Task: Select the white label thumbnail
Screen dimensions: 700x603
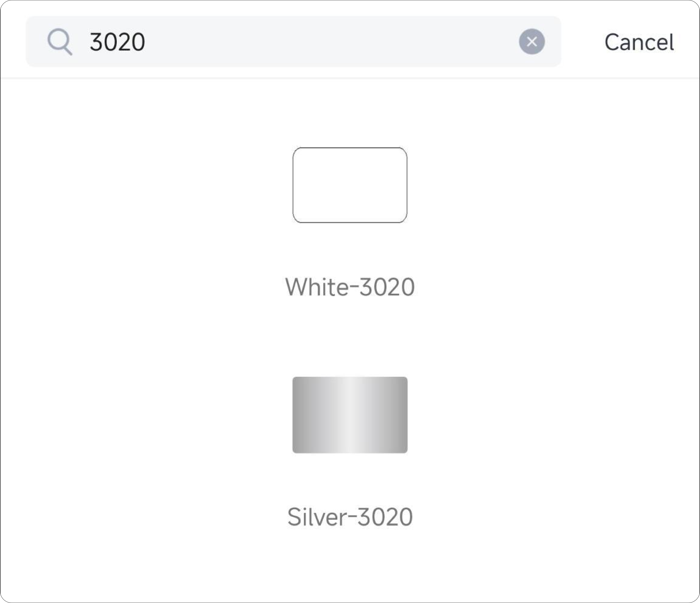Action: [x=350, y=185]
